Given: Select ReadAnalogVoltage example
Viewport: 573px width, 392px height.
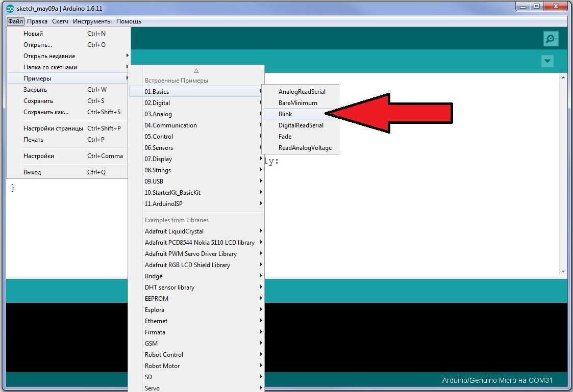Looking at the screenshot, I should 305,148.
